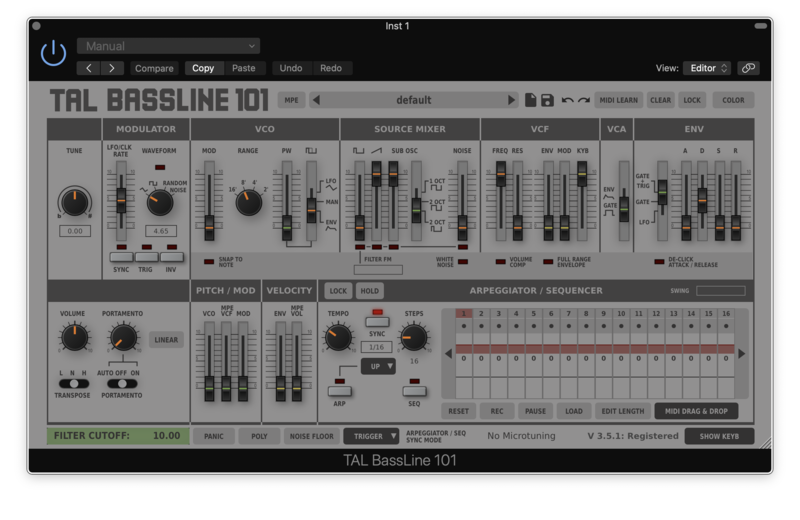Click the plugin power bypass icon
800x520 pixels.
click(53, 54)
